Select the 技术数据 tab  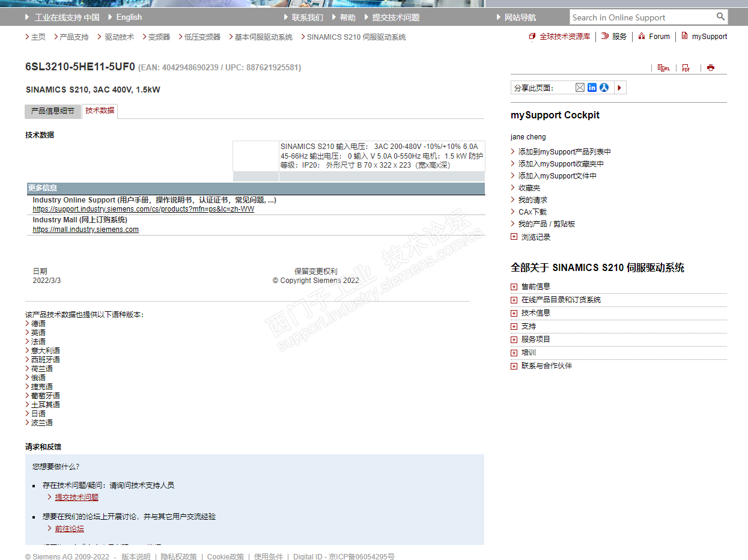[x=100, y=111]
